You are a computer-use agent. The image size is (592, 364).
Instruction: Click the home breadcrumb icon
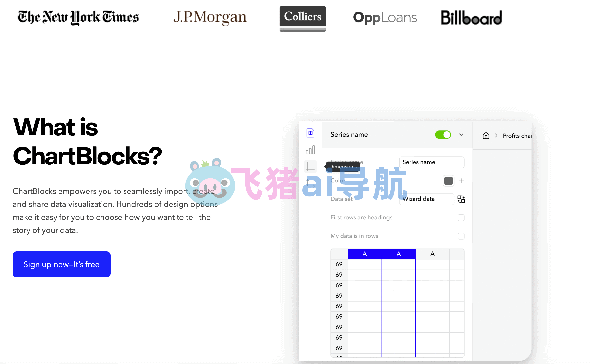pos(486,136)
